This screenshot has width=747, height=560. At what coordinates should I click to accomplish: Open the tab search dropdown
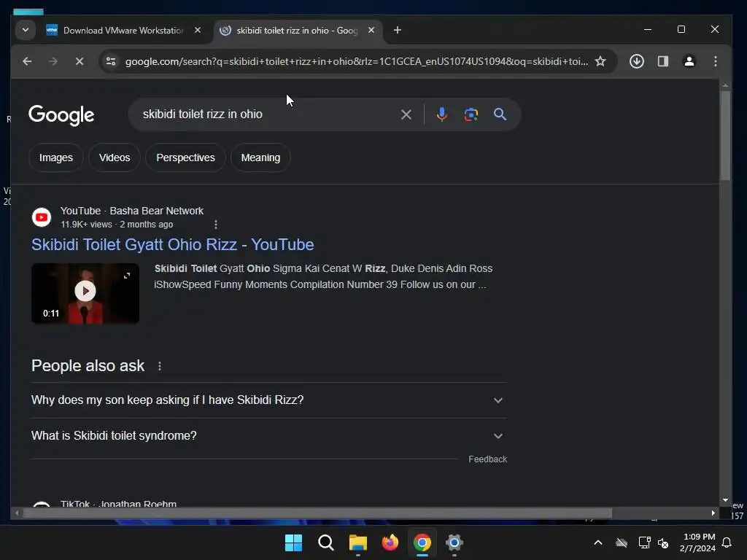tap(26, 30)
